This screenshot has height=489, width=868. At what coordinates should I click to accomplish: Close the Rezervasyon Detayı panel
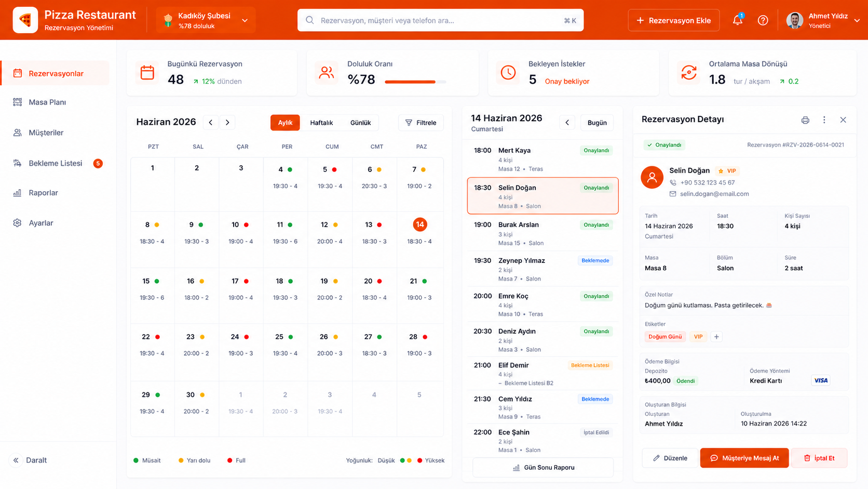click(843, 120)
